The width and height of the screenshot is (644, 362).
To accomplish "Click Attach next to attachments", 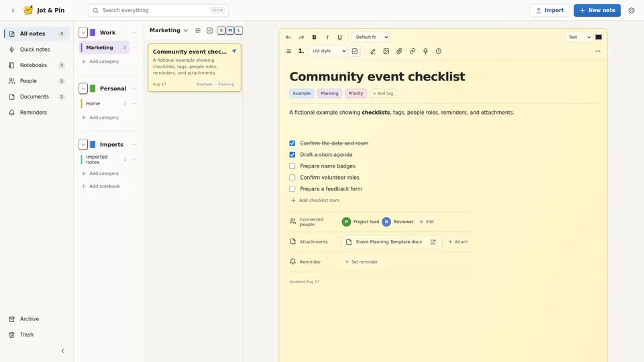I will click(x=458, y=242).
